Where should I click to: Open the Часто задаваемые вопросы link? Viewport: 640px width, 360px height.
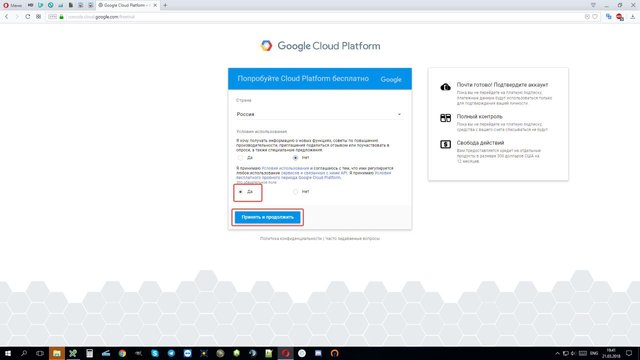click(353, 238)
